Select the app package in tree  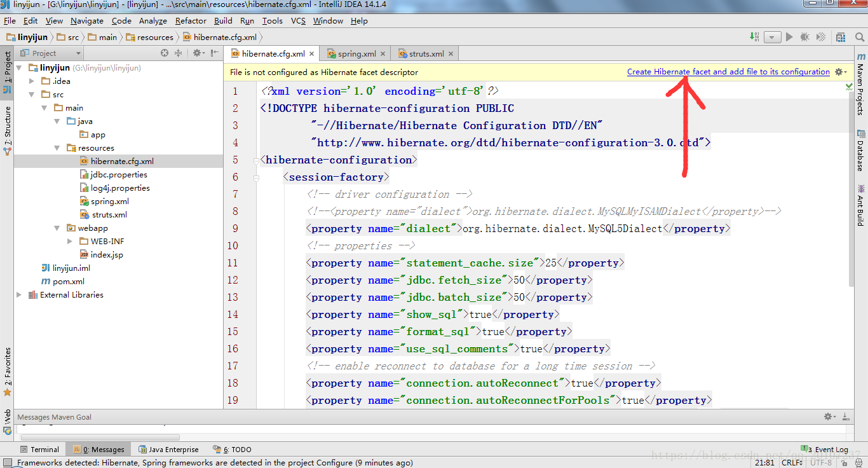92,134
